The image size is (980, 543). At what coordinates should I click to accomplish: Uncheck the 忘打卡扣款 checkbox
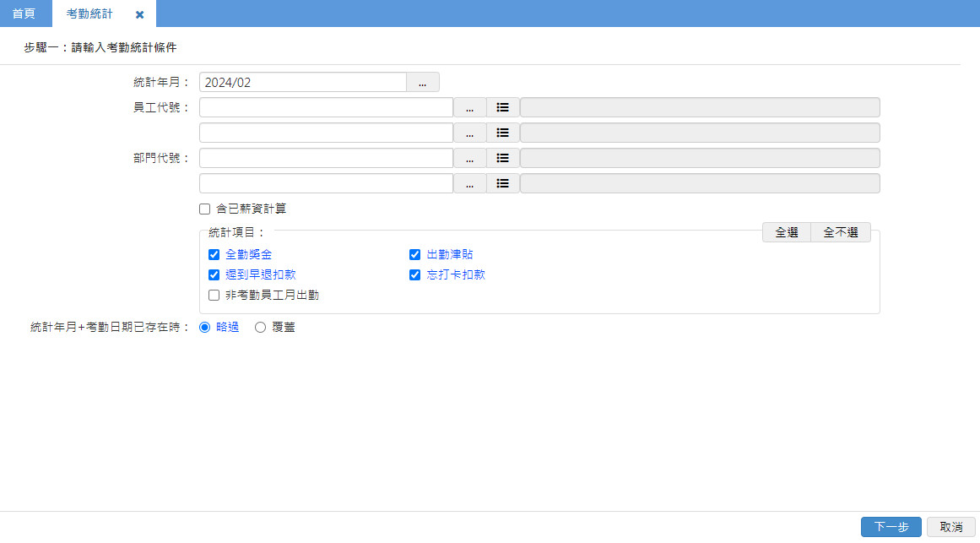click(x=414, y=274)
